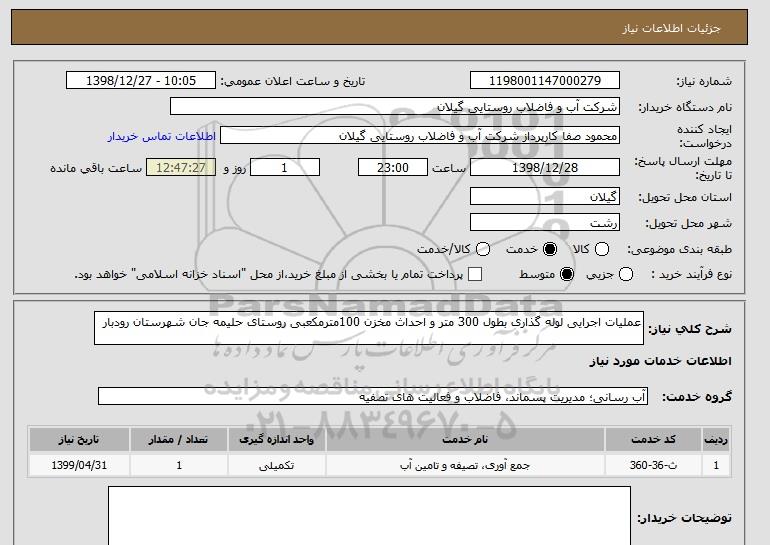Viewport: 770px width, 545px height.
Task: Select the خدمت radio button
Action: pos(550,249)
